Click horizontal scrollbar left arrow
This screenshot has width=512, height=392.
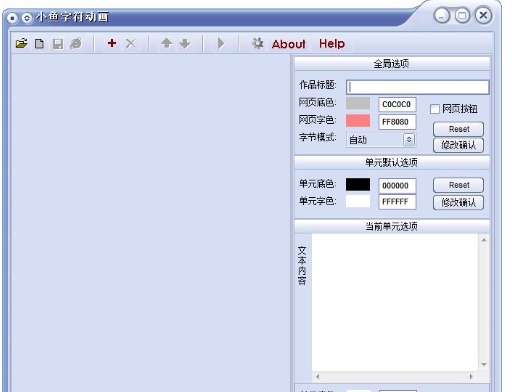(318, 377)
